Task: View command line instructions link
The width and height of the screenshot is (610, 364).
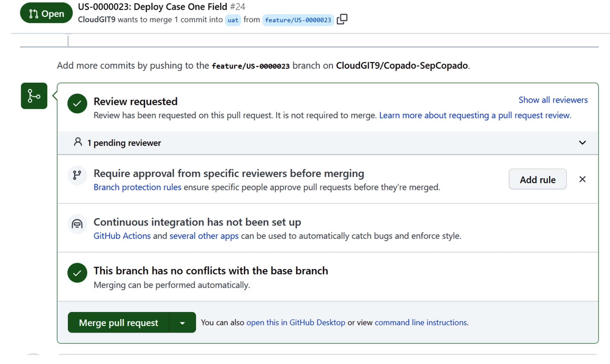Action: click(420, 322)
